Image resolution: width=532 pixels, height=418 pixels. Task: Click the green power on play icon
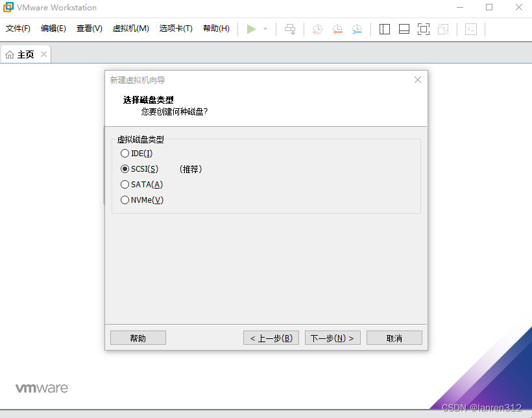tap(251, 29)
